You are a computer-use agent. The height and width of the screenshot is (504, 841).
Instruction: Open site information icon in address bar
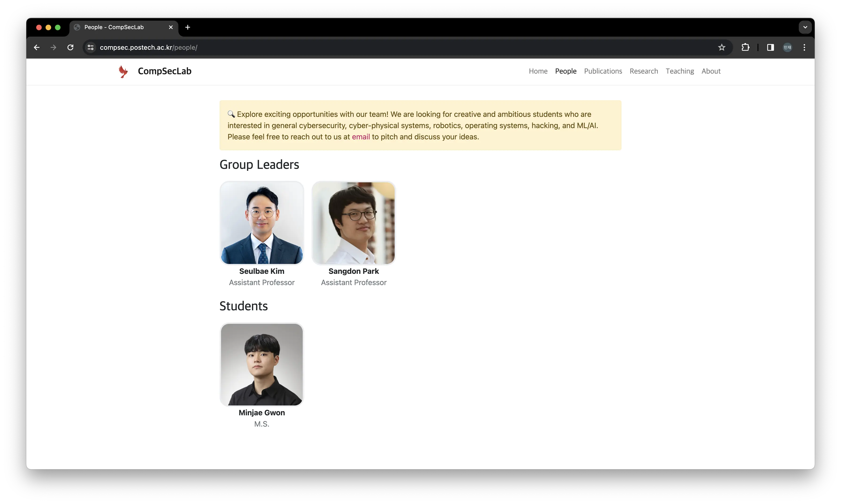tap(91, 48)
